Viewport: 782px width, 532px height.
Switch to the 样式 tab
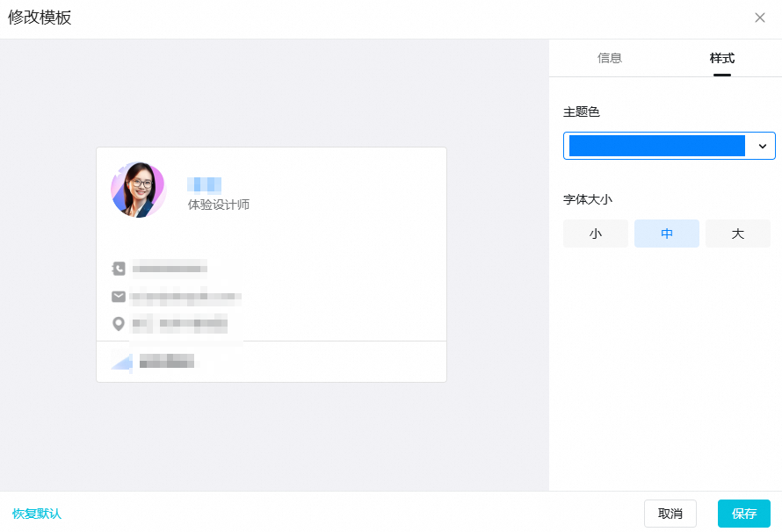722,58
